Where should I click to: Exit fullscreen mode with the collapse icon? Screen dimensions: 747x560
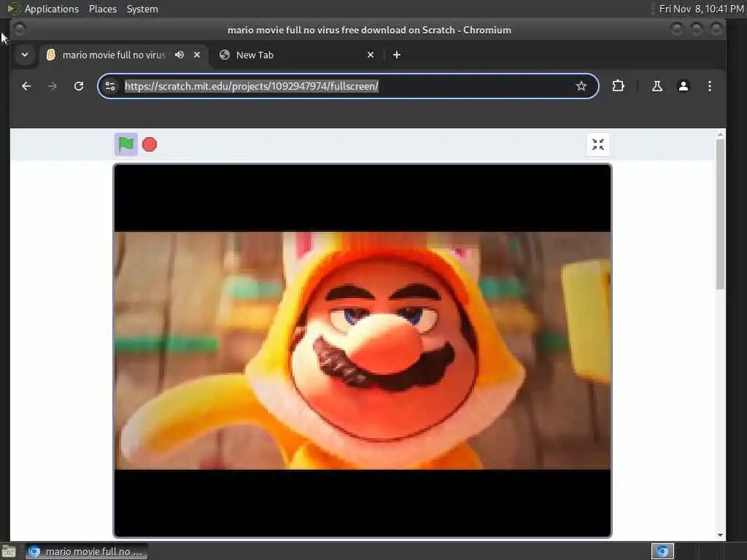click(598, 144)
